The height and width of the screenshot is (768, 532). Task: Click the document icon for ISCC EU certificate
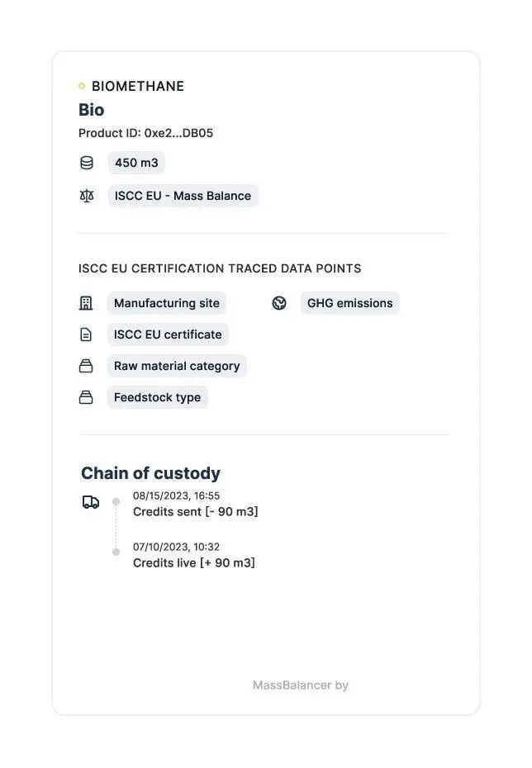[x=86, y=334]
